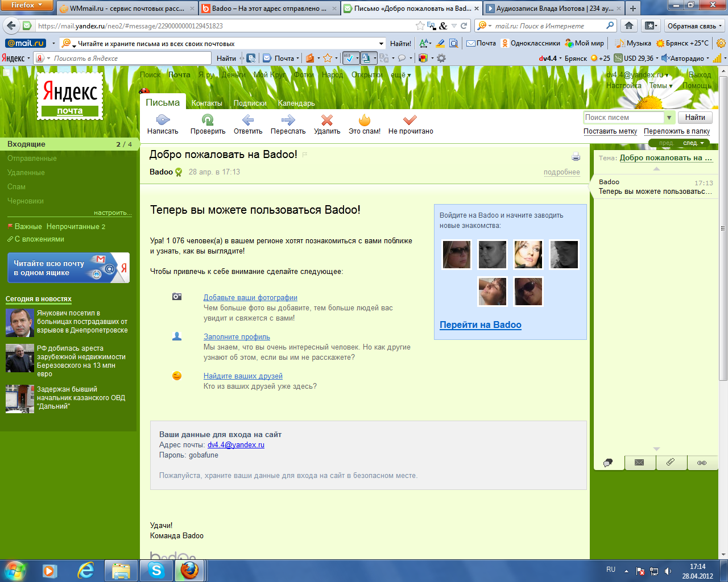Click the настроить folders link
The height and width of the screenshot is (582, 728).
[x=113, y=213]
